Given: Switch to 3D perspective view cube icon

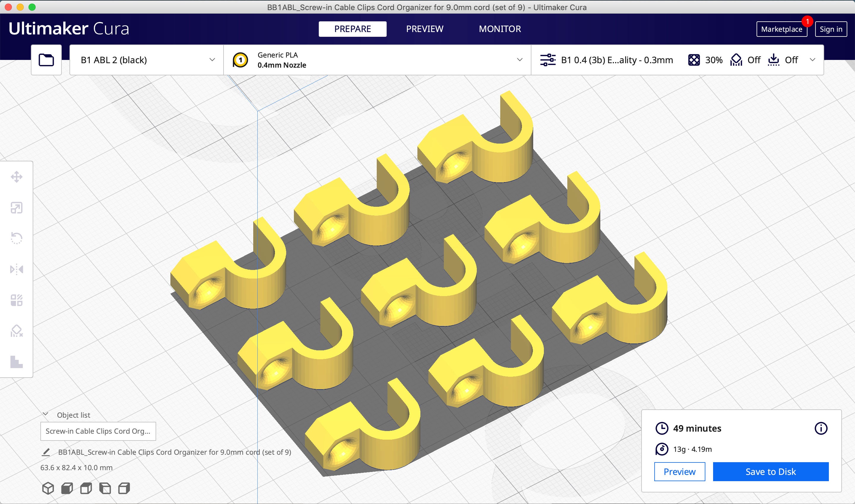Looking at the screenshot, I should [x=48, y=488].
